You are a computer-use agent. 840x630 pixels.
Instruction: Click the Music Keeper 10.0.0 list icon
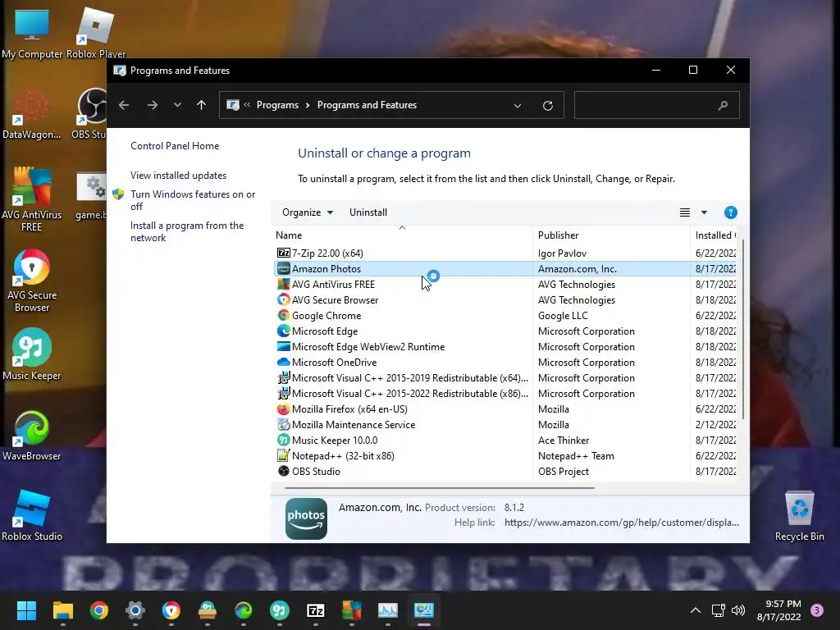[283, 440]
